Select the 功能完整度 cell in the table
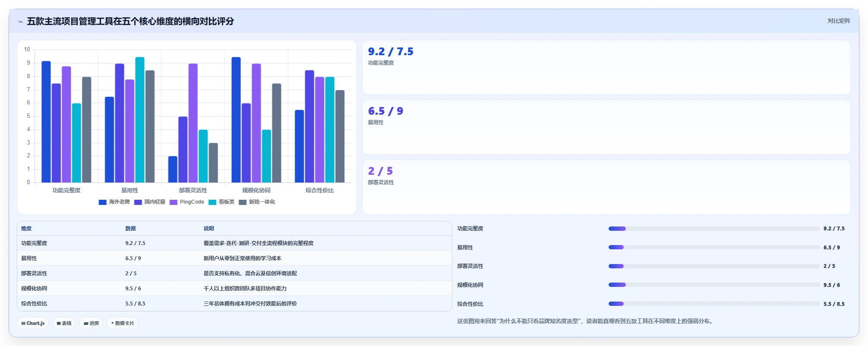Screen dimensions: 868x346 (34, 243)
